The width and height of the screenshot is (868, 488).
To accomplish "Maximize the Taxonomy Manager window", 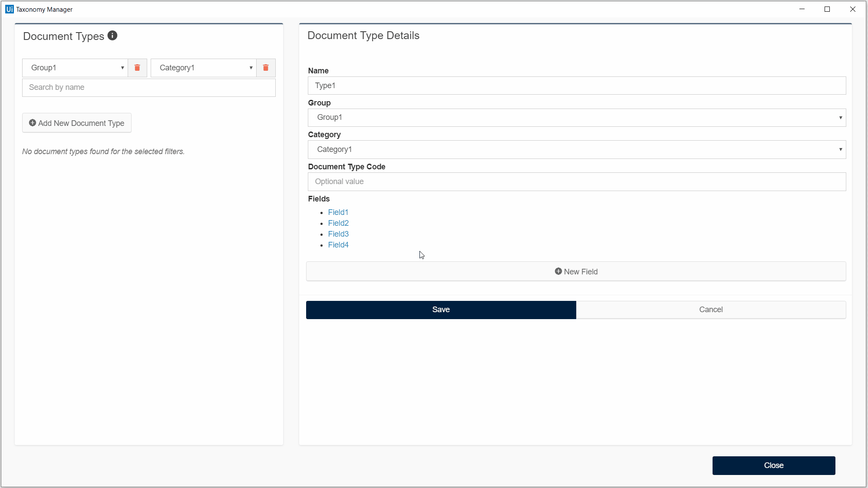I will pos(827,9).
